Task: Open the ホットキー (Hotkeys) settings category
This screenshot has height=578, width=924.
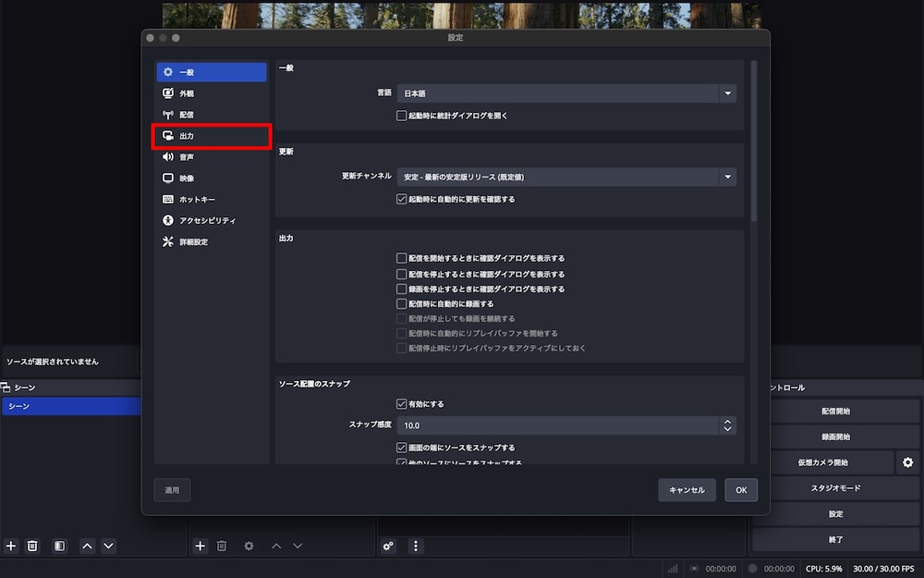Action: [212, 200]
